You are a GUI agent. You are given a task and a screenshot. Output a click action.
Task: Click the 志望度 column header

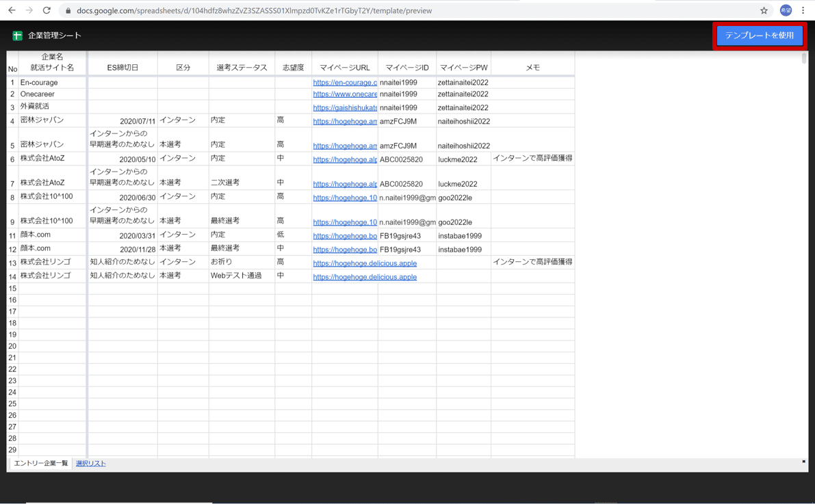click(x=293, y=68)
